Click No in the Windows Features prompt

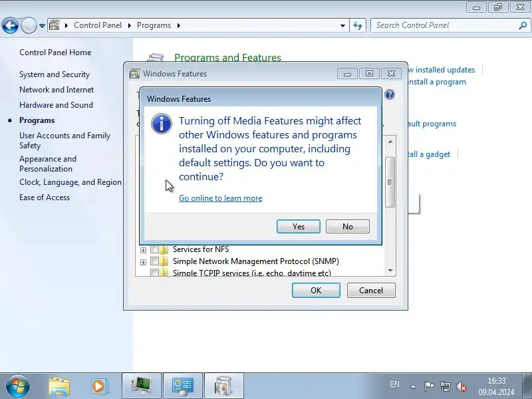(347, 226)
